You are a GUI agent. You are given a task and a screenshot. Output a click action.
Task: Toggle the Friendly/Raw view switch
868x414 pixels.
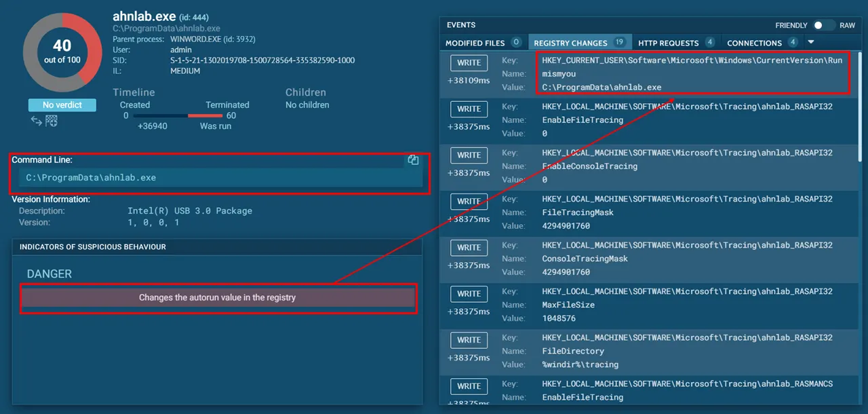824,25
